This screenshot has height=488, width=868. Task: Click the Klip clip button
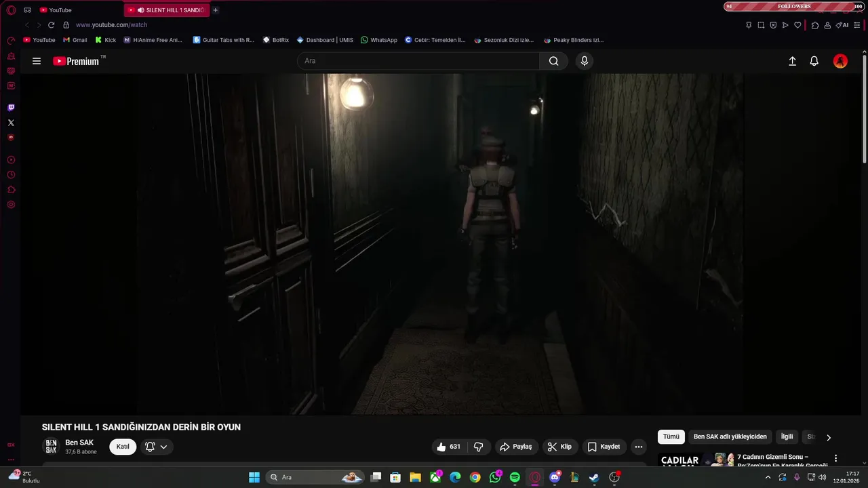560,447
